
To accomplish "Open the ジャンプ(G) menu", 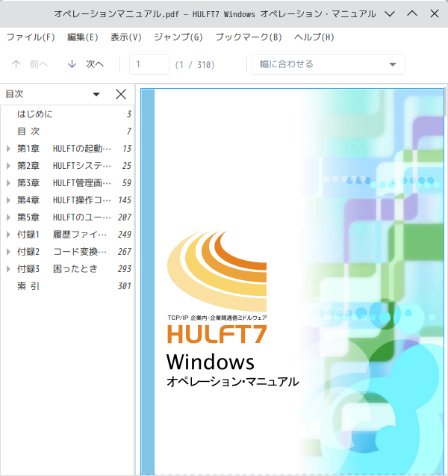I will click(178, 37).
